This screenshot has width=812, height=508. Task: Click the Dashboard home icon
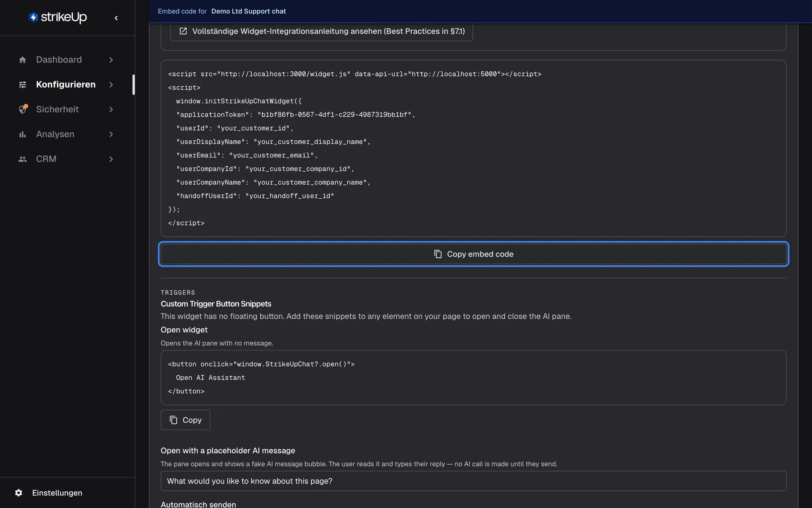tap(23, 60)
